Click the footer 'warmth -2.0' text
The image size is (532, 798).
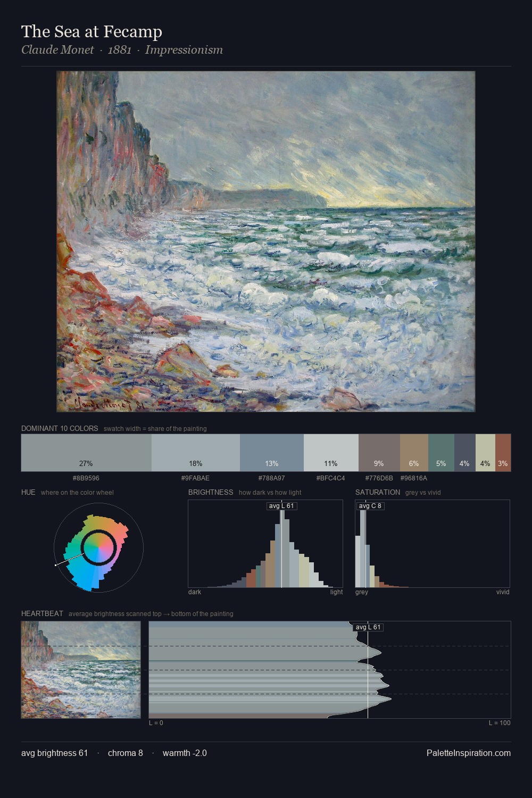185,753
